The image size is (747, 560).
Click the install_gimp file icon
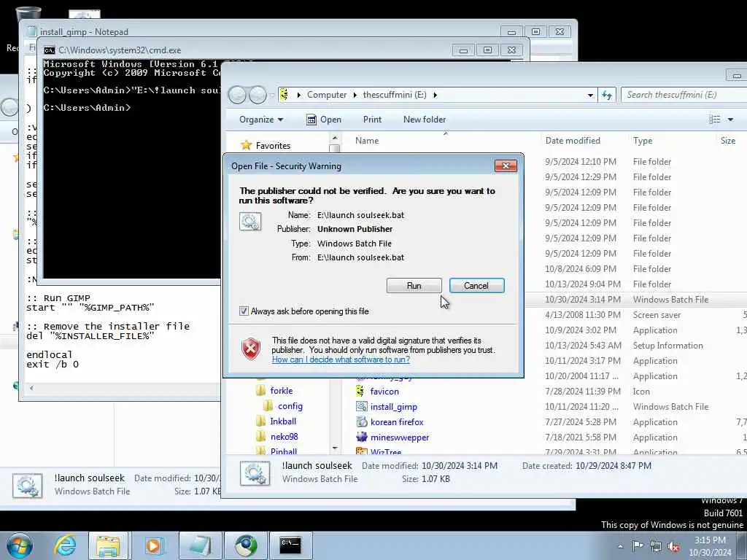(x=362, y=407)
